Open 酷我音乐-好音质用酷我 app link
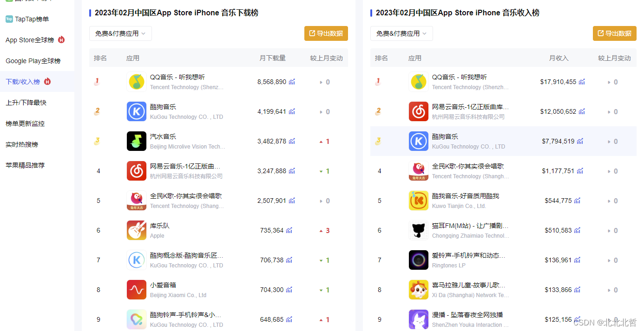This screenshot has height=331, width=644. tap(466, 196)
